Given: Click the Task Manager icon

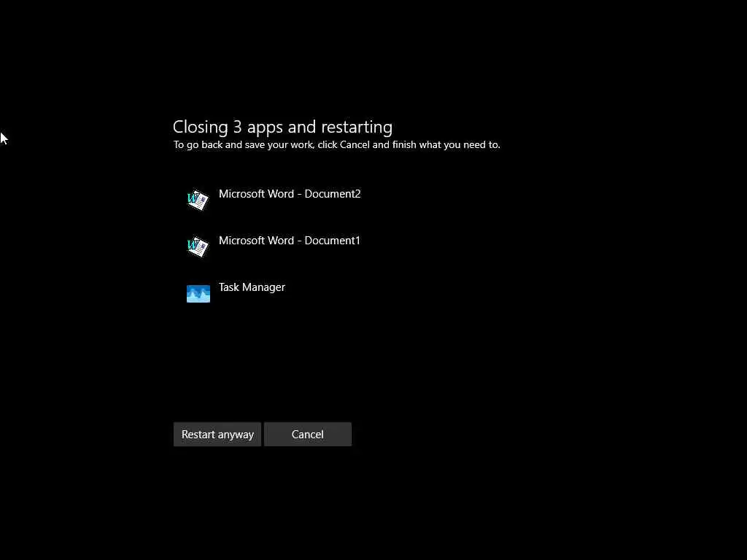Looking at the screenshot, I should 198,293.
